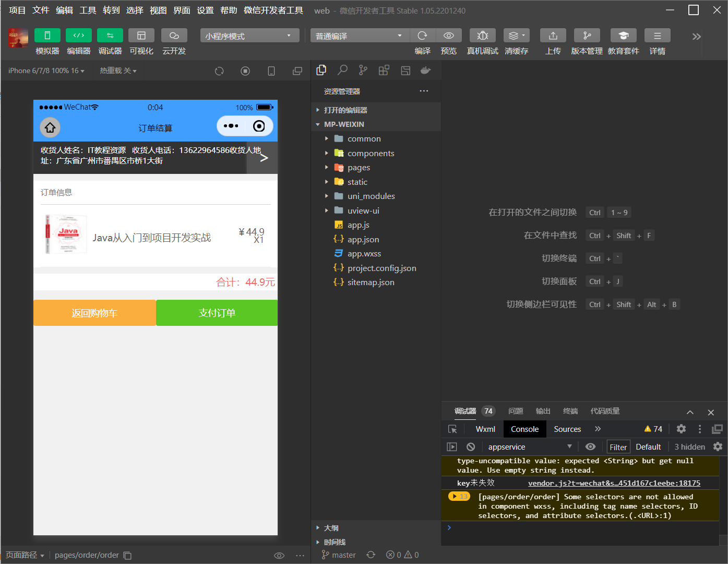The image size is (728, 564).
Task: Toggle the simulator panel button
Action: [47, 36]
